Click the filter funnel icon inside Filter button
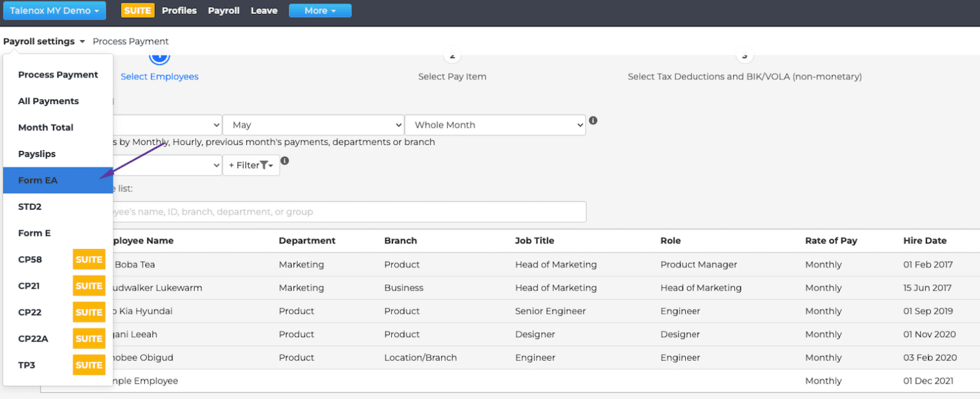The image size is (980, 399). (x=264, y=165)
